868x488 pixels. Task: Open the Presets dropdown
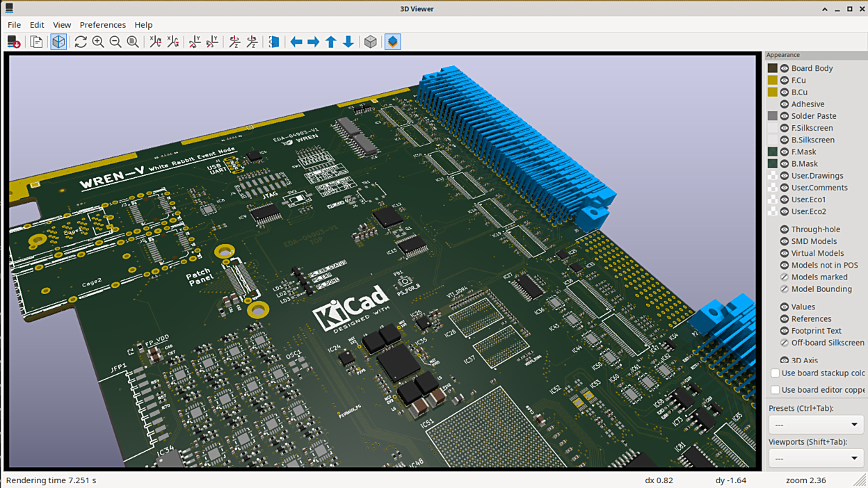[816, 425]
